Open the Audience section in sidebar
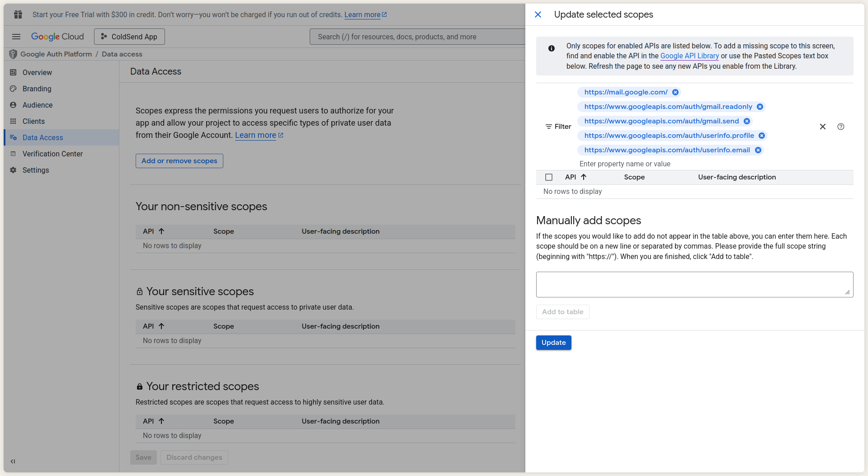 [x=38, y=105]
